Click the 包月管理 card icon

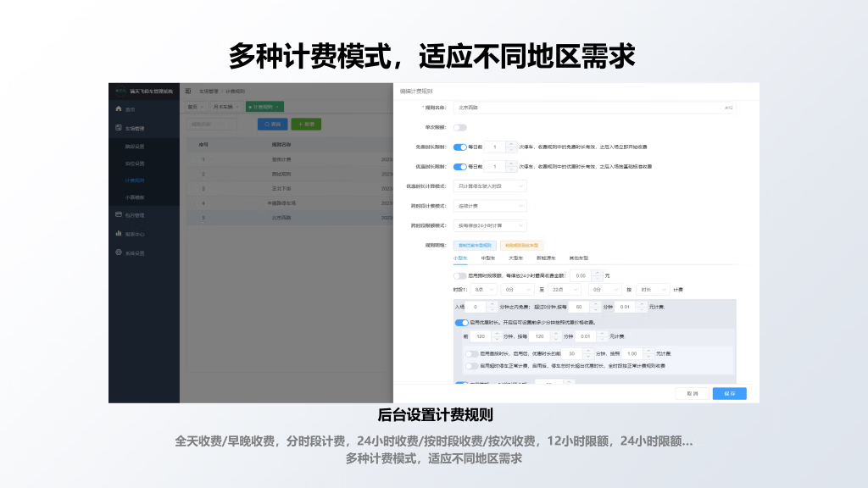click(118, 215)
